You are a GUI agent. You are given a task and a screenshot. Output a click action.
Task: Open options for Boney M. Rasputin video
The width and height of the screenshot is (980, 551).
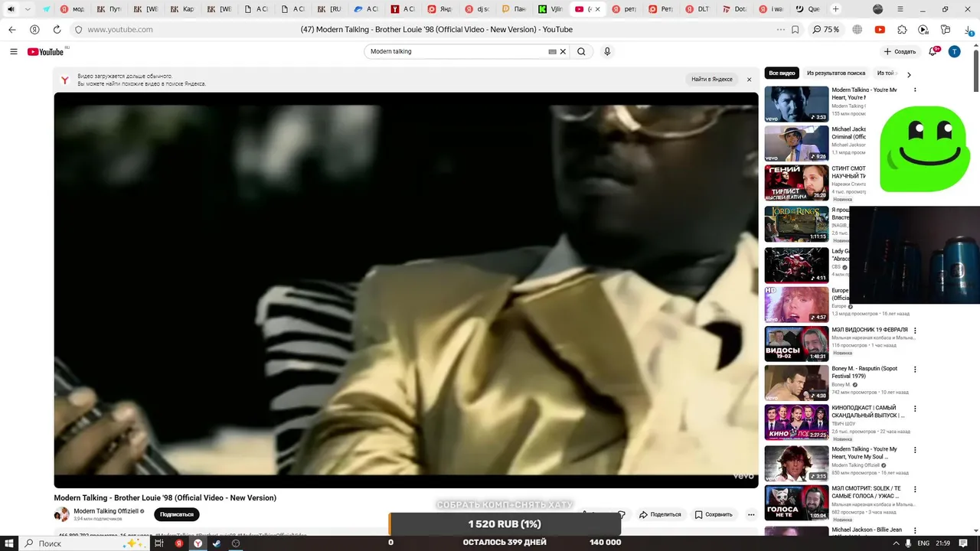pyautogui.click(x=915, y=369)
